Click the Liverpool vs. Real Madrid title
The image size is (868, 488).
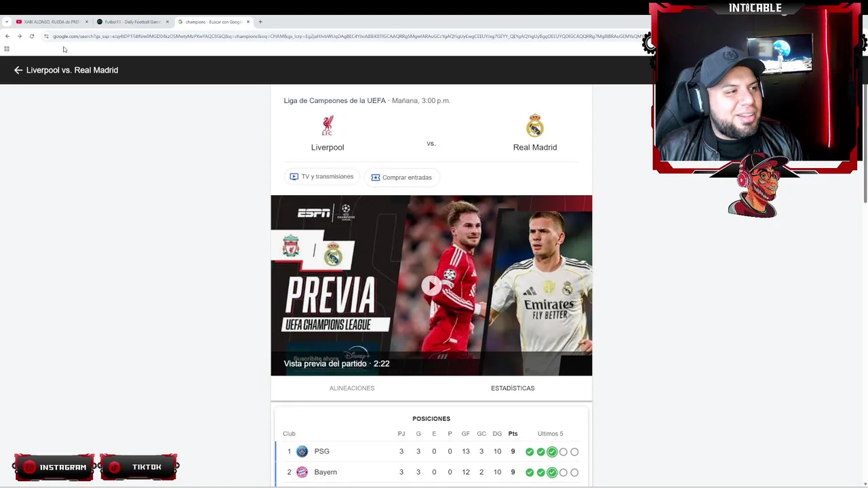(x=72, y=70)
